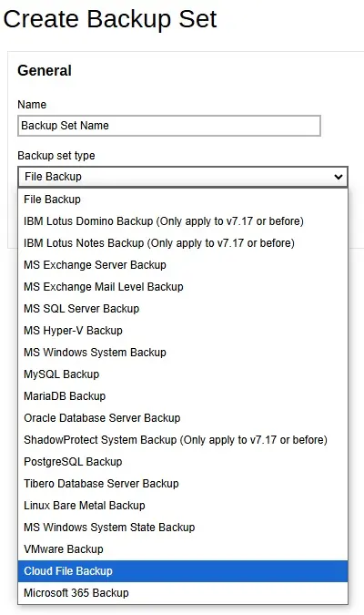This screenshot has height=615, width=364.
Task: Pick PostgreSQL Backup option
Action: [183, 462]
